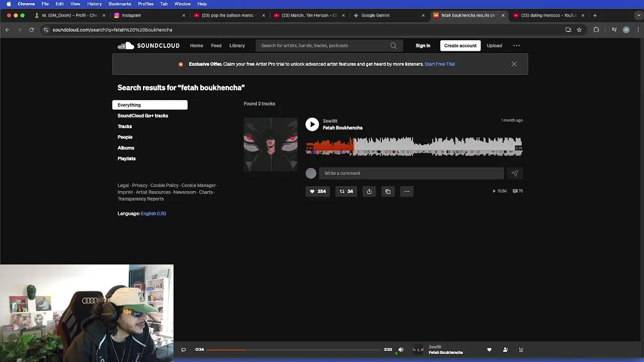
Task: Filter results by Playlists
Action: 126,159
